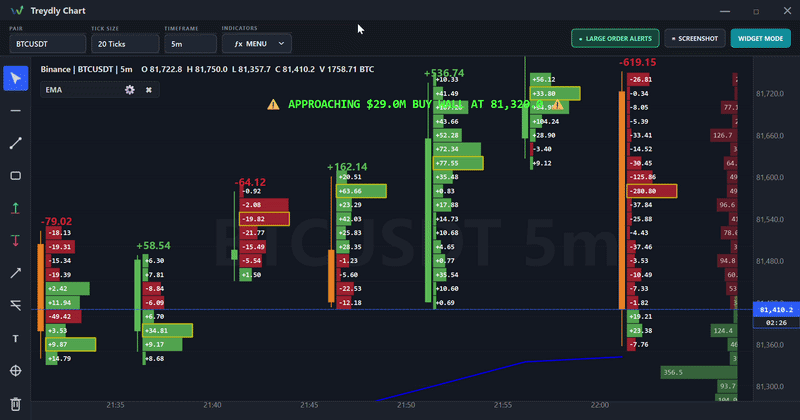800x420 pixels.
Task: Click the highlighted +63.66 footprint cell
Action: pos(361,191)
